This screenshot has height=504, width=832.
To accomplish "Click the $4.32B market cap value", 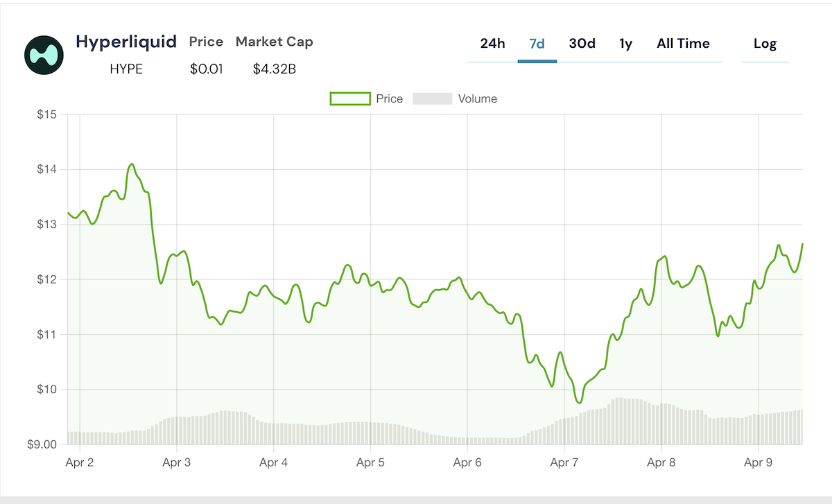I will tap(275, 69).
